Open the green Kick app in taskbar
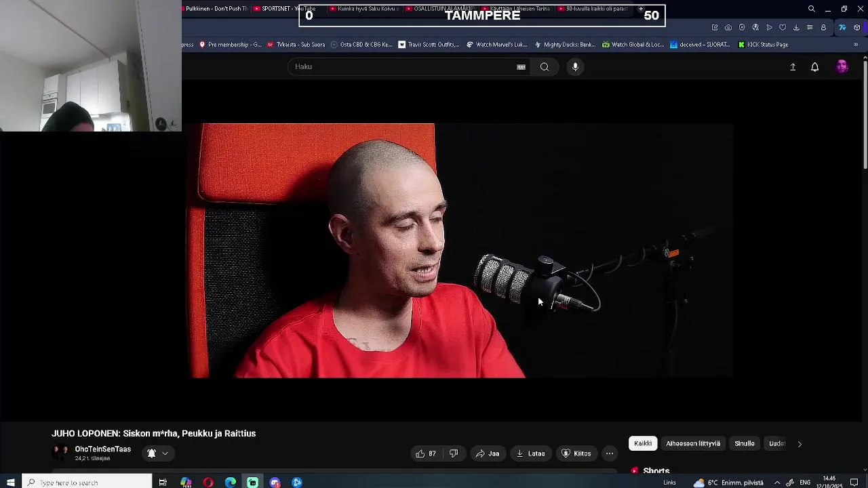This screenshot has height=488, width=868. (253, 483)
